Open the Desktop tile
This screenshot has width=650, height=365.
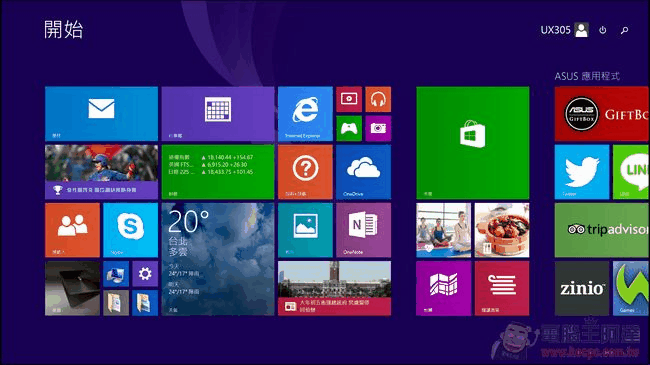pos(72,288)
